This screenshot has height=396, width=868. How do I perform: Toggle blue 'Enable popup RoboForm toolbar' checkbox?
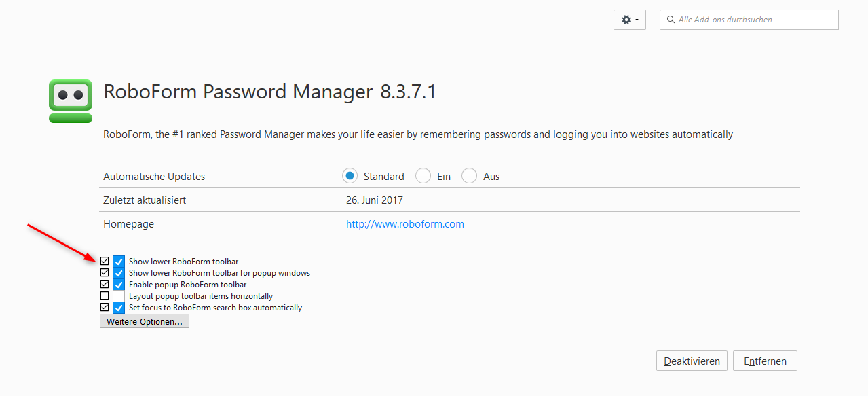[119, 285]
